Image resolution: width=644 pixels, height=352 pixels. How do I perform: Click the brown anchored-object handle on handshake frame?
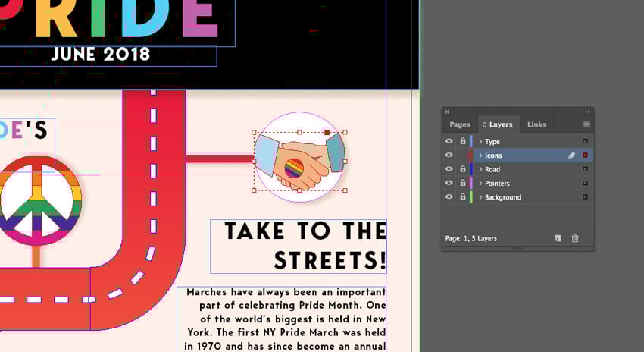(x=327, y=133)
